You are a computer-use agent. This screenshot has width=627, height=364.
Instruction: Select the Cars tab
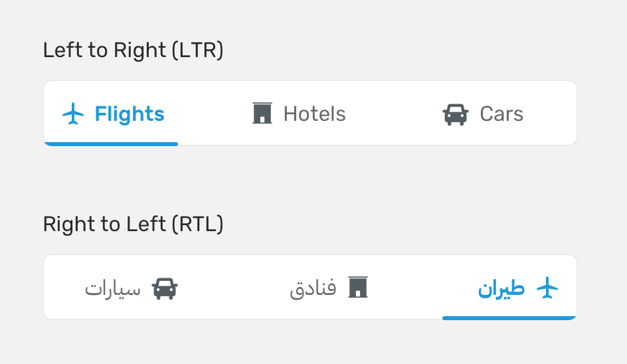coord(501,114)
